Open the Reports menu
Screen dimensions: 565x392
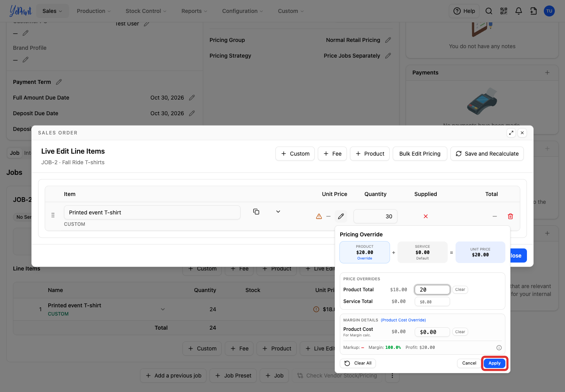point(194,11)
